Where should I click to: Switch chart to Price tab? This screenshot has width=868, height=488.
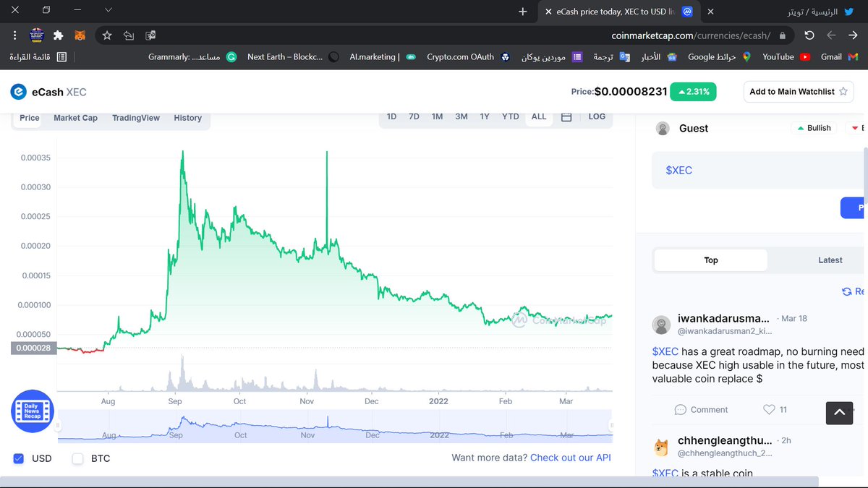point(30,118)
